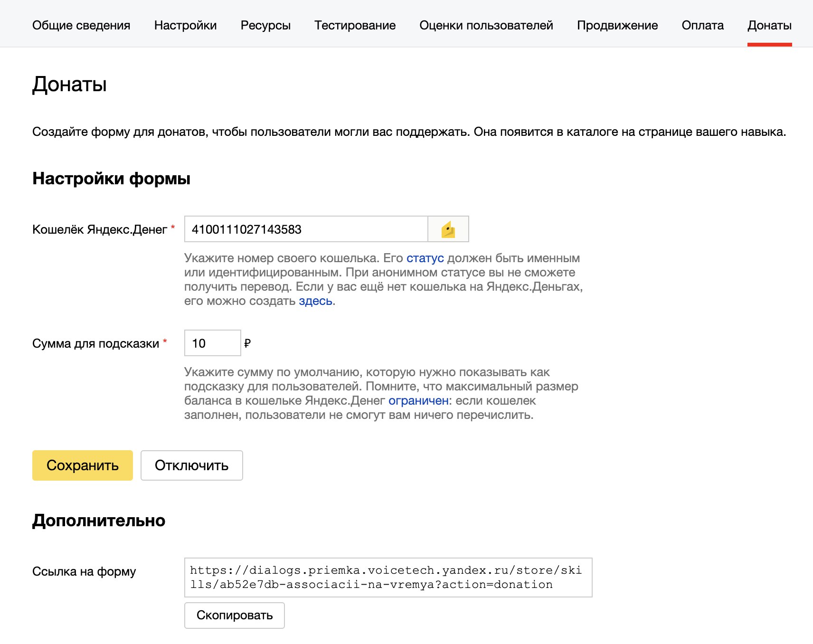Click the Кошелёк Яндекс.Денег field label
Screen dimensions: 813x644
coord(100,230)
